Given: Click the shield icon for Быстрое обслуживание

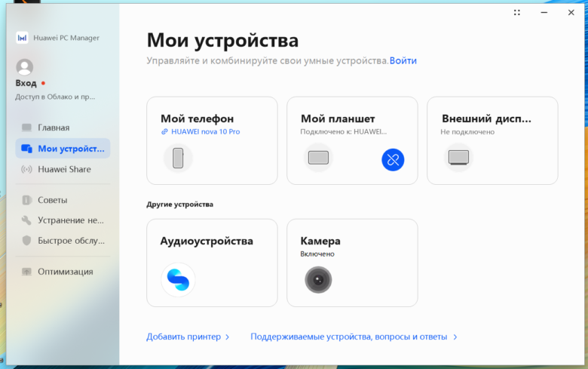Looking at the screenshot, I should 26,241.
